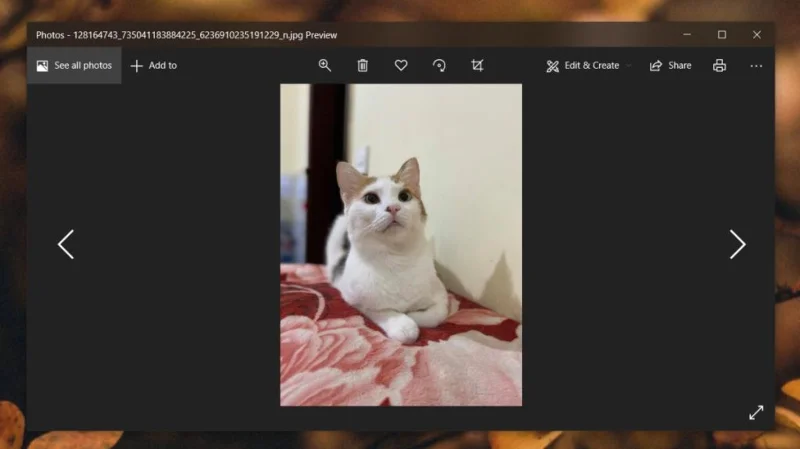Image resolution: width=800 pixels, height=449 pixels.
Task: Open the Add to menu
Action: point(154,65)
